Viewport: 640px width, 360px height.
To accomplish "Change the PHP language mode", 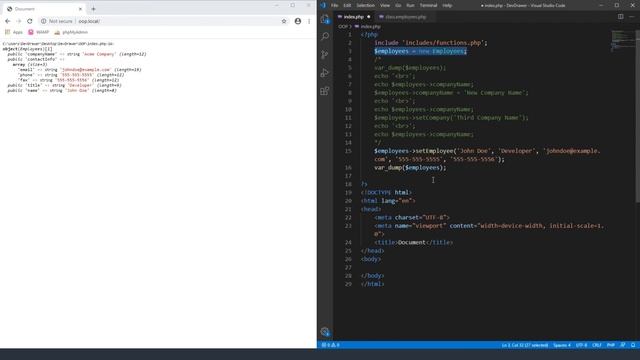I will 611,345.
